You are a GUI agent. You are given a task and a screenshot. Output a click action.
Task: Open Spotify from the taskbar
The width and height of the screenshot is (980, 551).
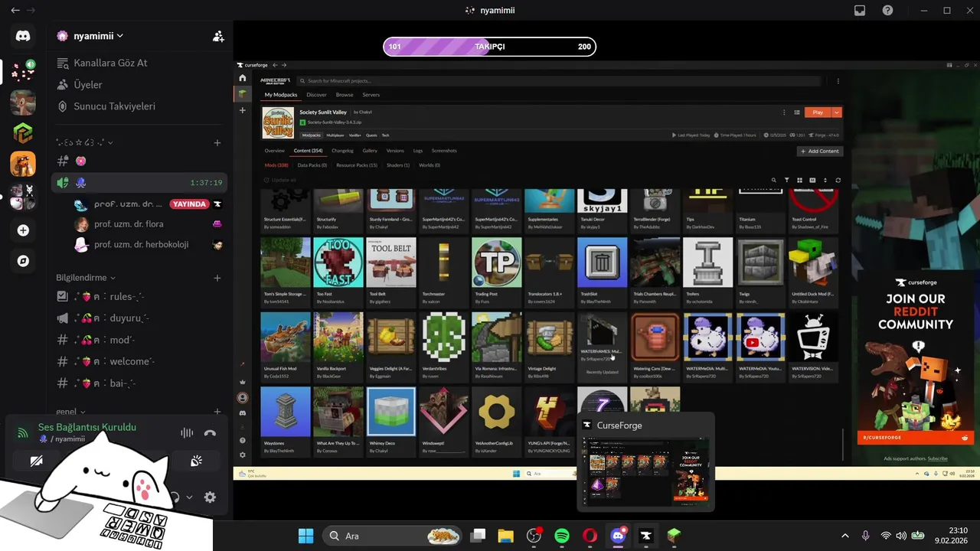click(562, 536)
